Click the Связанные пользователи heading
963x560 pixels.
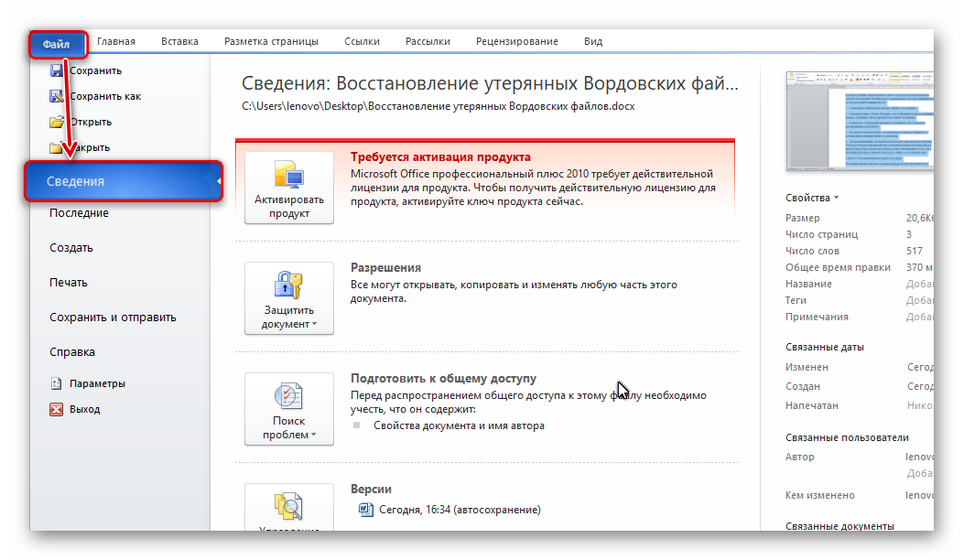[x=847, y=437]
